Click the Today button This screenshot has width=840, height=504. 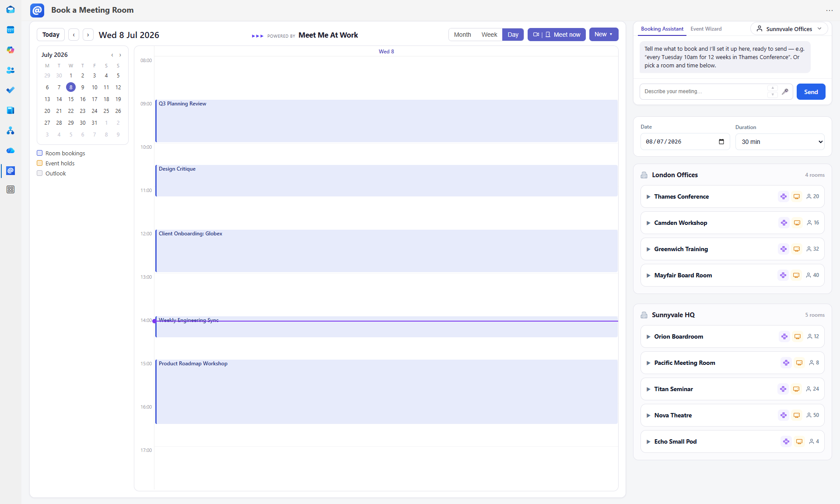51,35
